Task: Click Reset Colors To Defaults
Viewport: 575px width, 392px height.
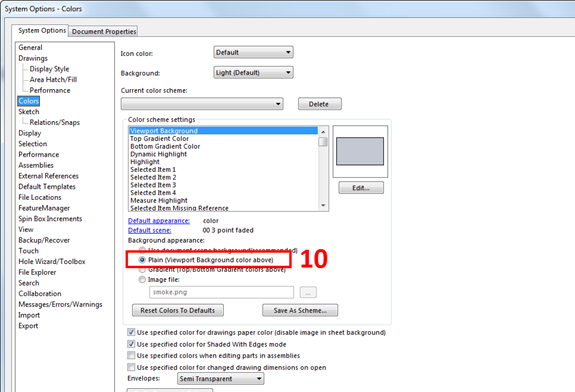Action: tap(177, 310)
